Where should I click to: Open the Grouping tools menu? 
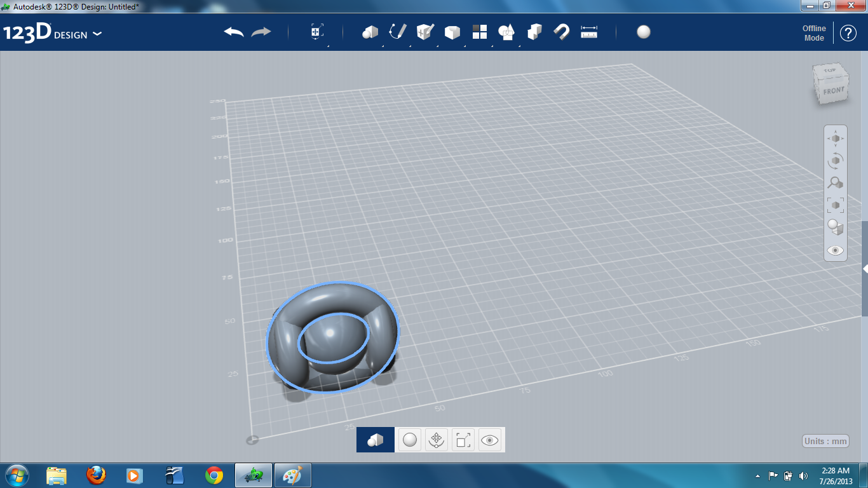pyautogui.click(x=507, y=32)
